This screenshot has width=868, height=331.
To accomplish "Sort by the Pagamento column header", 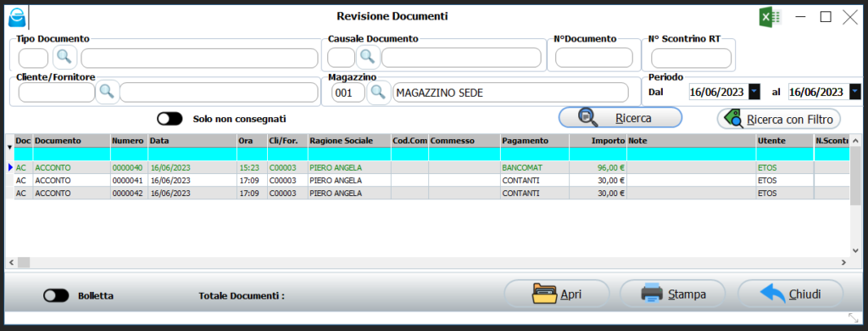I will coord(535,141).
